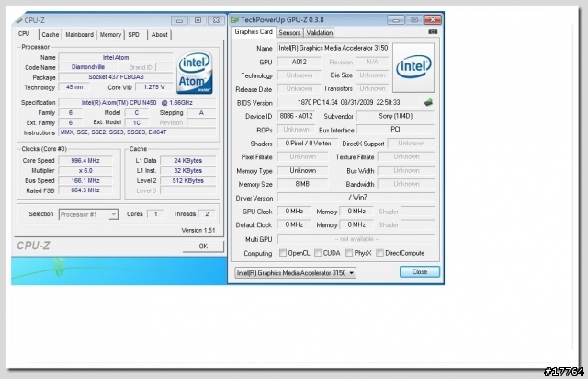Click the Level 2 value 512 KBytes
The height and width of the screenshot is (379, 588).
(187, 180)
